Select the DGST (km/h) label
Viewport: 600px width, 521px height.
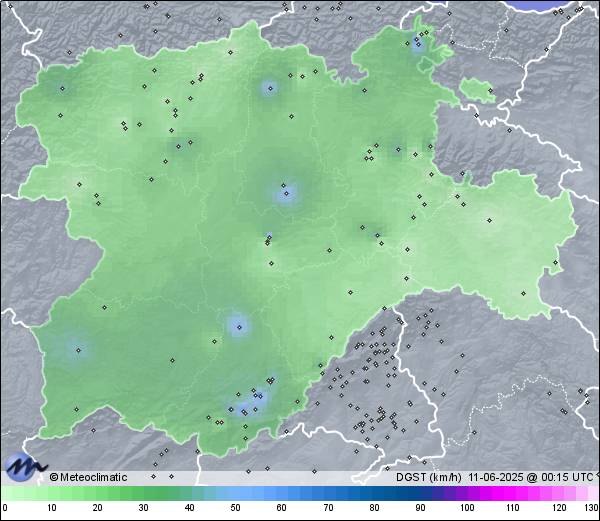429,477
